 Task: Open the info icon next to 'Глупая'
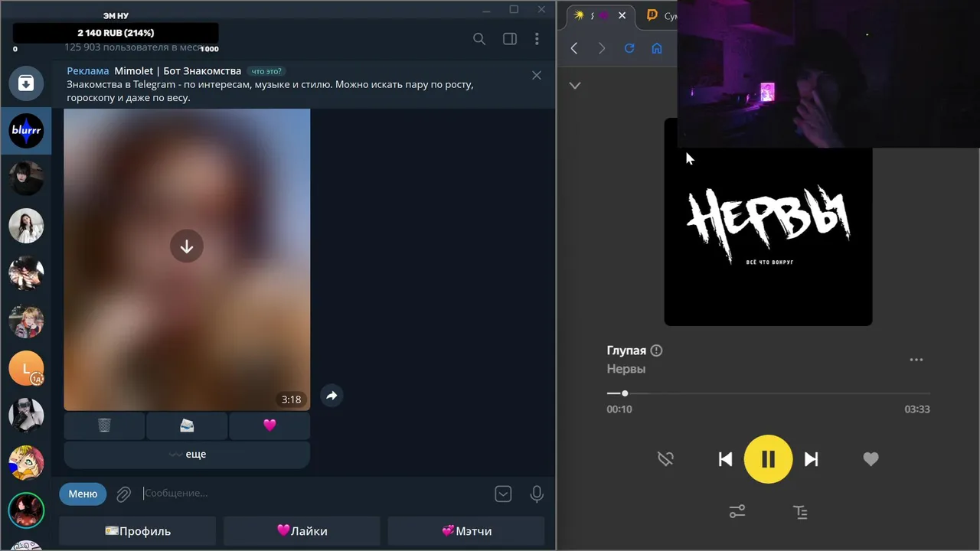(x=656, y=350)
